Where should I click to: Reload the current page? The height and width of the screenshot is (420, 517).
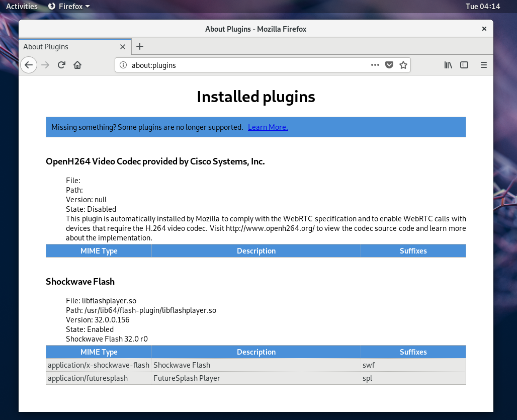click(x=61, y=65)
